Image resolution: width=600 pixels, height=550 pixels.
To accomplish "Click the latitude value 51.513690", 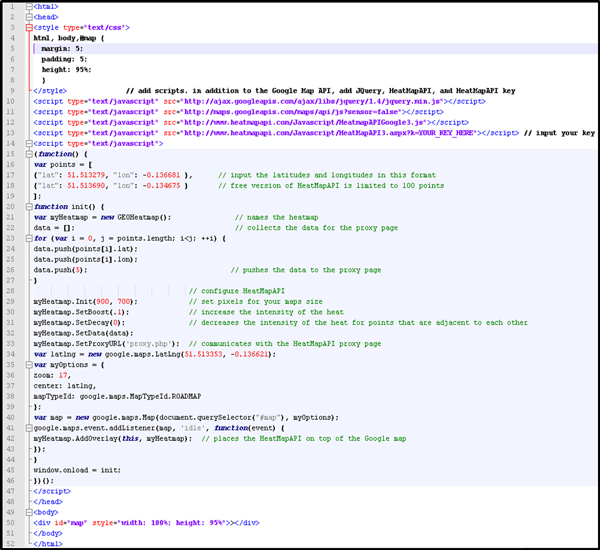I will 86,186.
